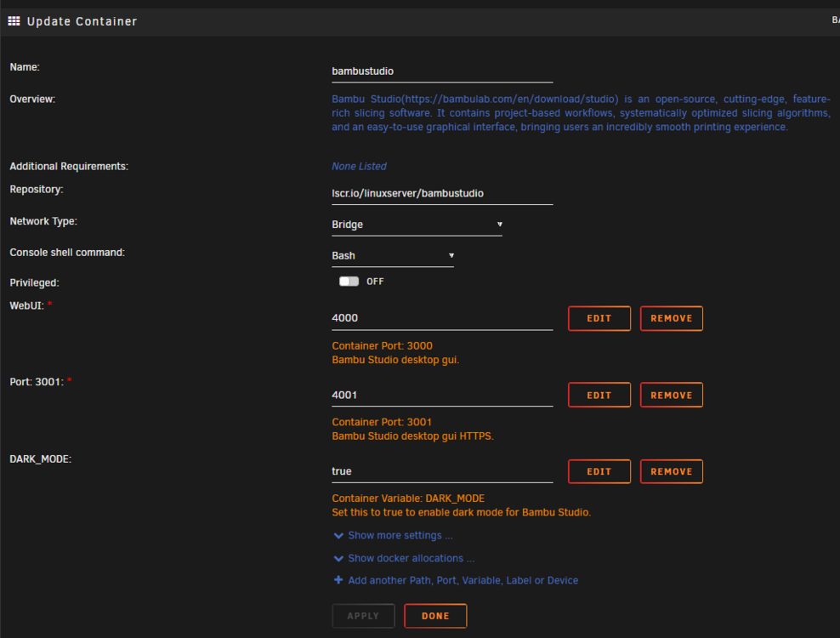Image resolution: width=840 pixels, height=638 pixels.
Task: Remove the DARK_MODE variable
Action: pos(672,472)
